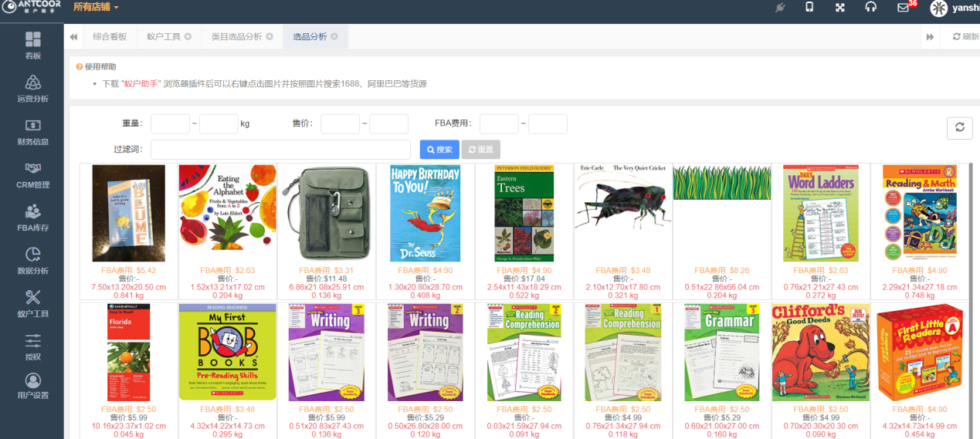Open 财务信息 in the sidebar

point(32,132)
